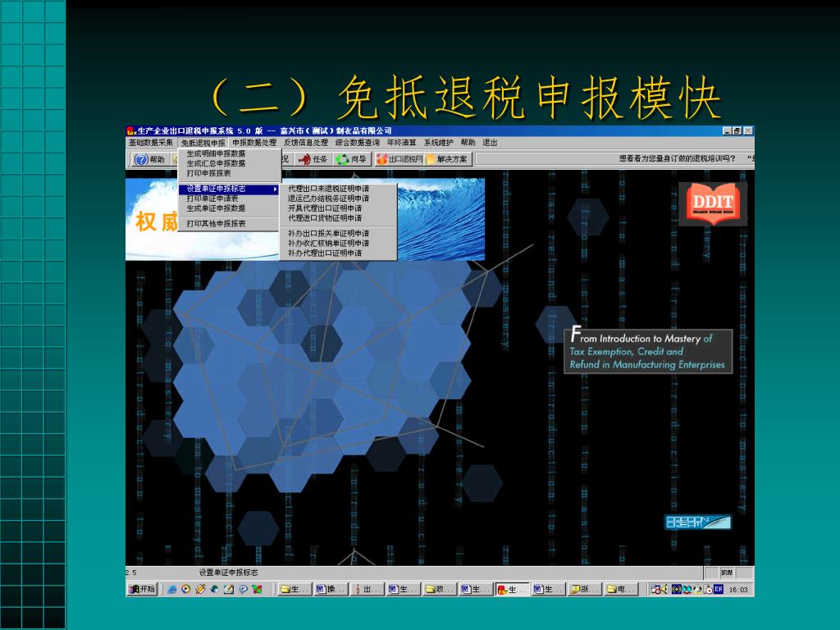The image size is (840, 630).
Task: Click the 解决方案 solutions toolbar button
Action: pos(447,159)
